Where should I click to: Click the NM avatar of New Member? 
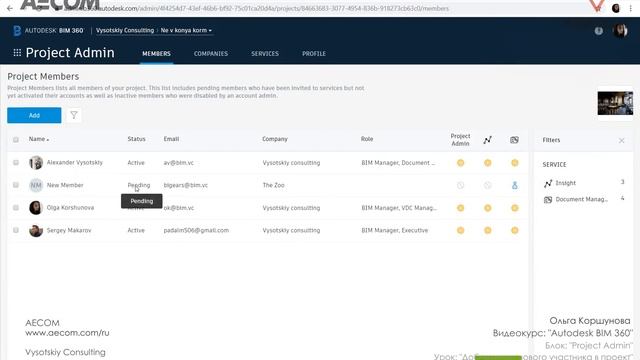[x=36, y=185]
